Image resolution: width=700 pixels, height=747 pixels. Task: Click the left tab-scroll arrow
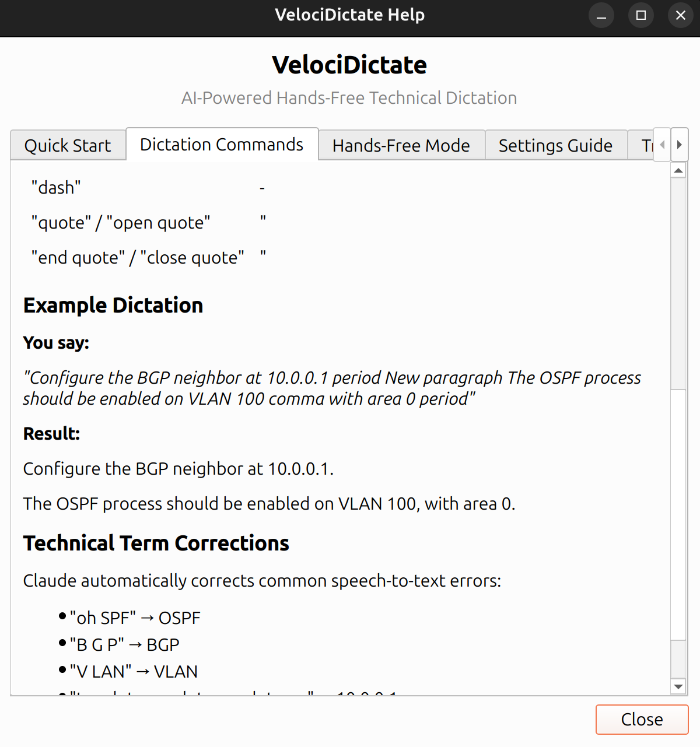(x=662, y=145)
